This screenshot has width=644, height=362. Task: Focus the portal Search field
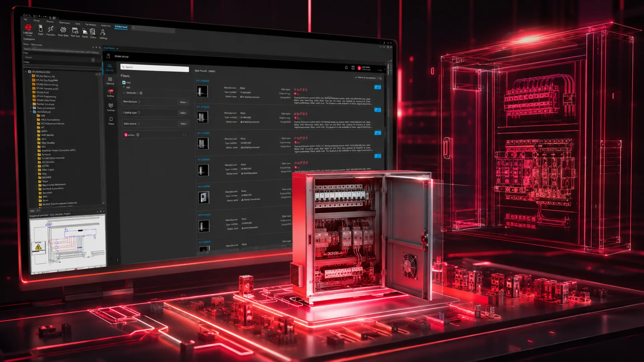(155, 68)
